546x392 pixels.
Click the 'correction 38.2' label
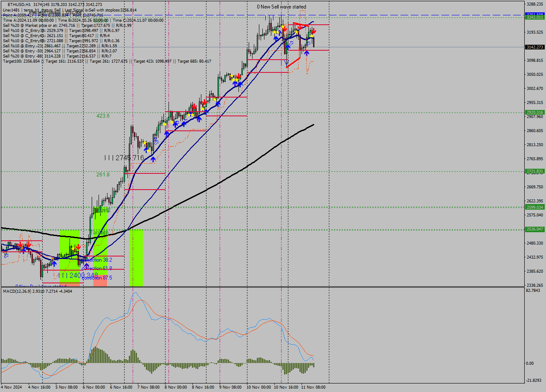point(97,260)
